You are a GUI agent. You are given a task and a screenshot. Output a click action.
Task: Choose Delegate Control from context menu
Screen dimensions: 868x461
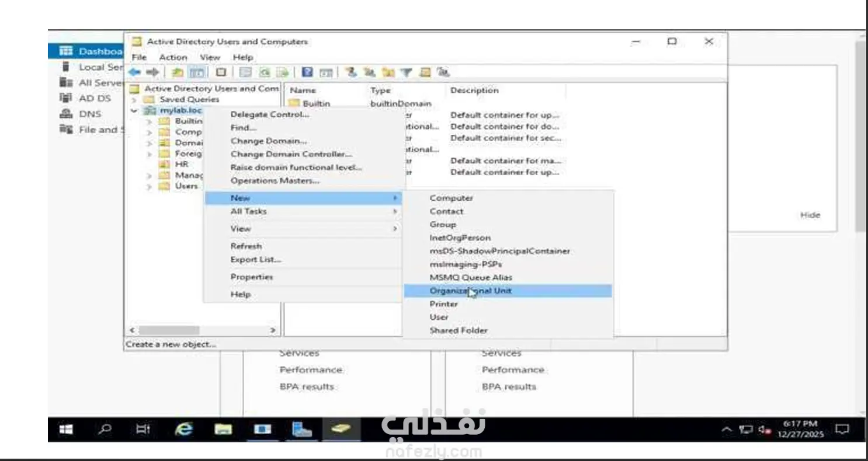(303, 114)
